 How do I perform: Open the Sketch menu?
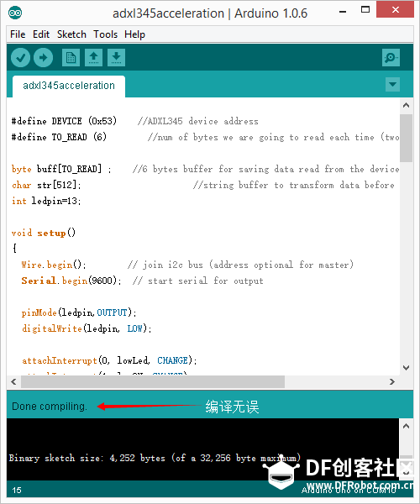click(71, 34)
